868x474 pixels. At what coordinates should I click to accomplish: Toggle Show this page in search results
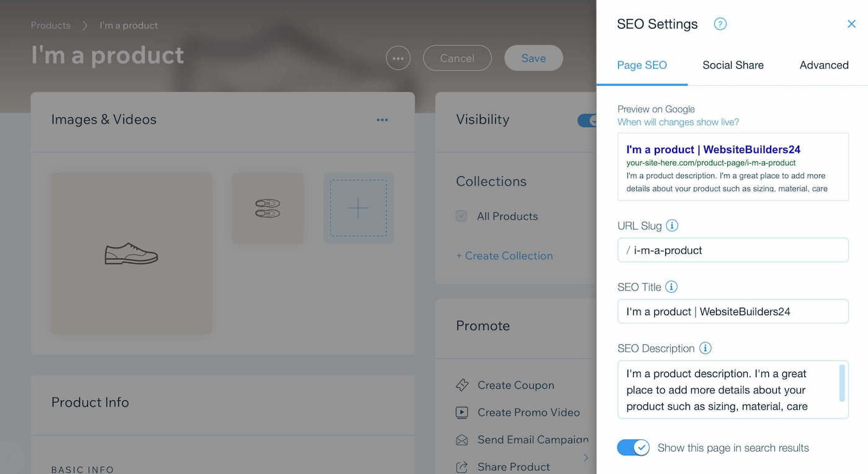click(x=633, y=447)
